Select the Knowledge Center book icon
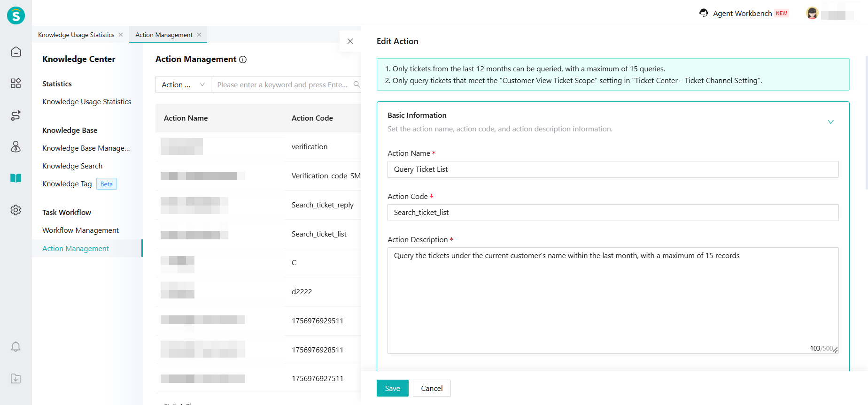The width and height of the screenshot is (868, 405). (x=16, y=178)
